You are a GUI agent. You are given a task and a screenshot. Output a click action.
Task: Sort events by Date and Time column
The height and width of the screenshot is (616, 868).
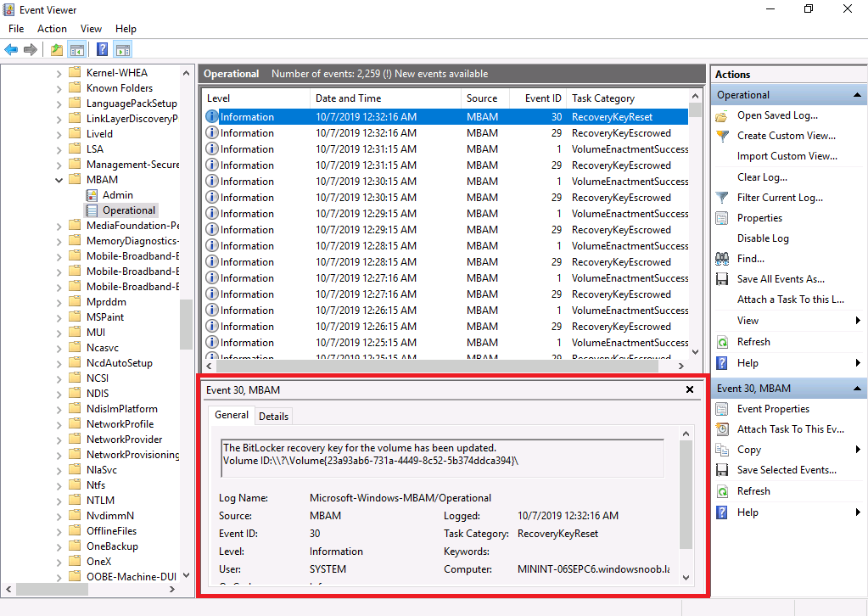[385, 98]
